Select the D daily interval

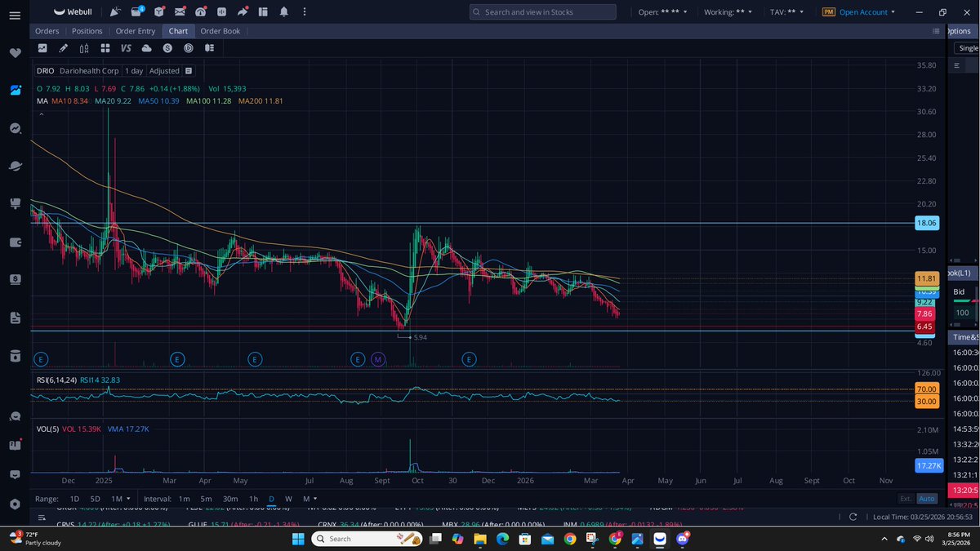(271, 498)
